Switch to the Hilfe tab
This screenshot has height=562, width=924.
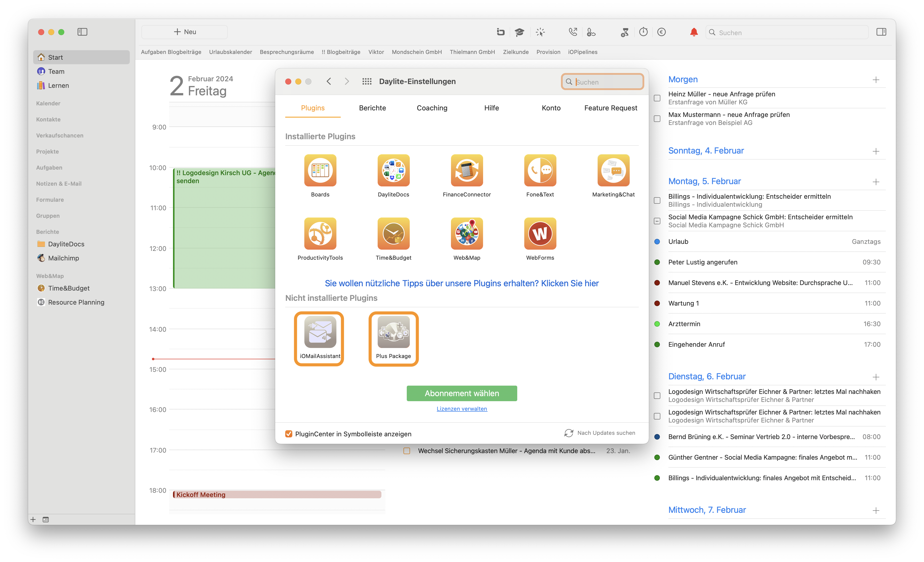pos(492,108)
